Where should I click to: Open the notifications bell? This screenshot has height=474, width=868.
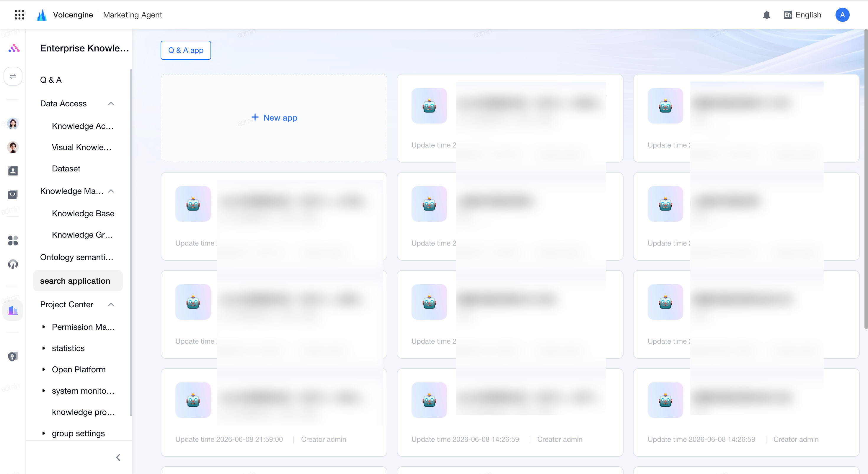766,15
